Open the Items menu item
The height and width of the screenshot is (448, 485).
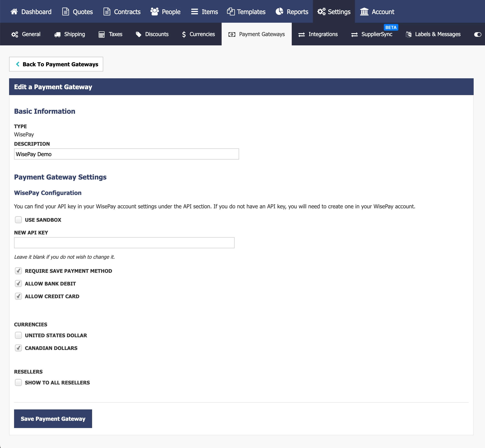click(204, 11)
